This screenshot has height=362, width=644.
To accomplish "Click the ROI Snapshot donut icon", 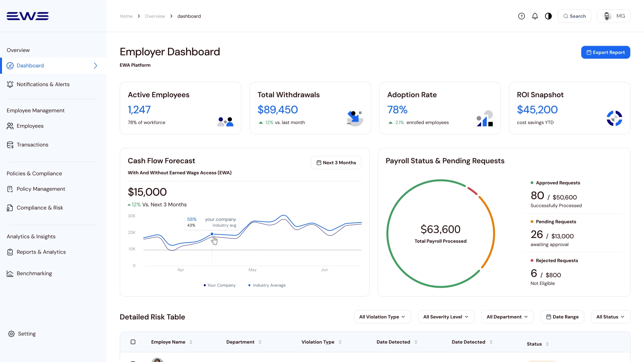I will 614,118.
